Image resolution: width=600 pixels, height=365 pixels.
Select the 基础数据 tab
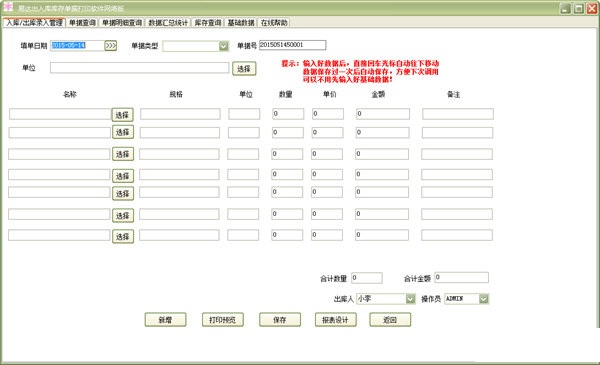[241, 23]
